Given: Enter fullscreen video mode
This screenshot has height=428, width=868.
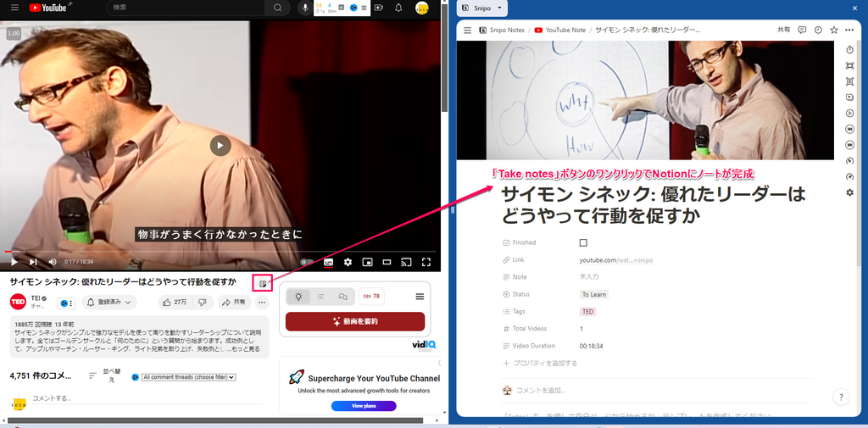Looking at the screenshot, I should [x=426, y=262].
